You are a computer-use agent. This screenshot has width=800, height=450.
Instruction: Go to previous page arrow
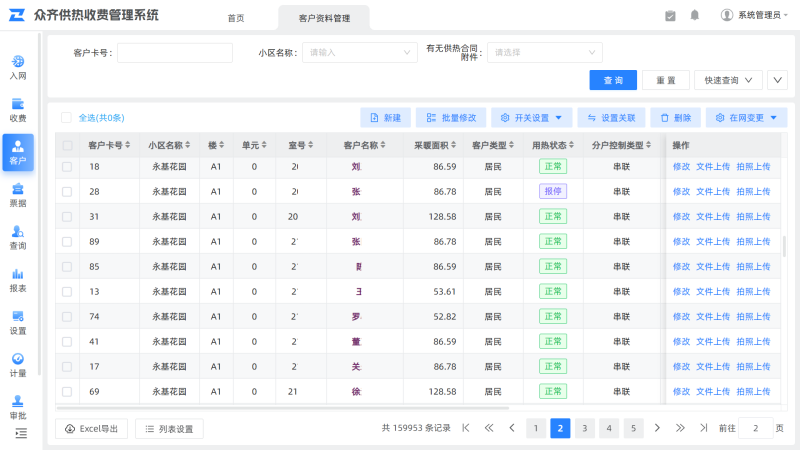click(x=512, y=428)
